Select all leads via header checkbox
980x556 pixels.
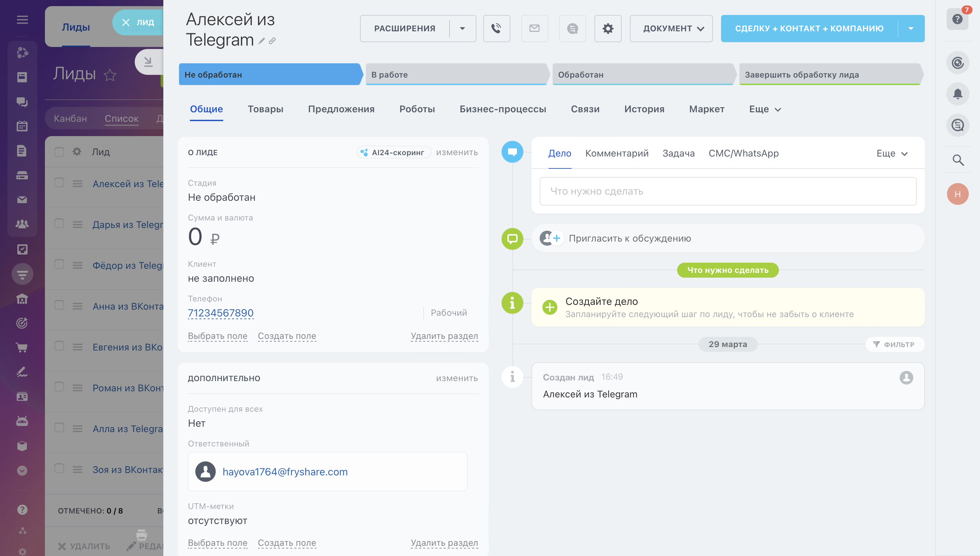point(59,152)
